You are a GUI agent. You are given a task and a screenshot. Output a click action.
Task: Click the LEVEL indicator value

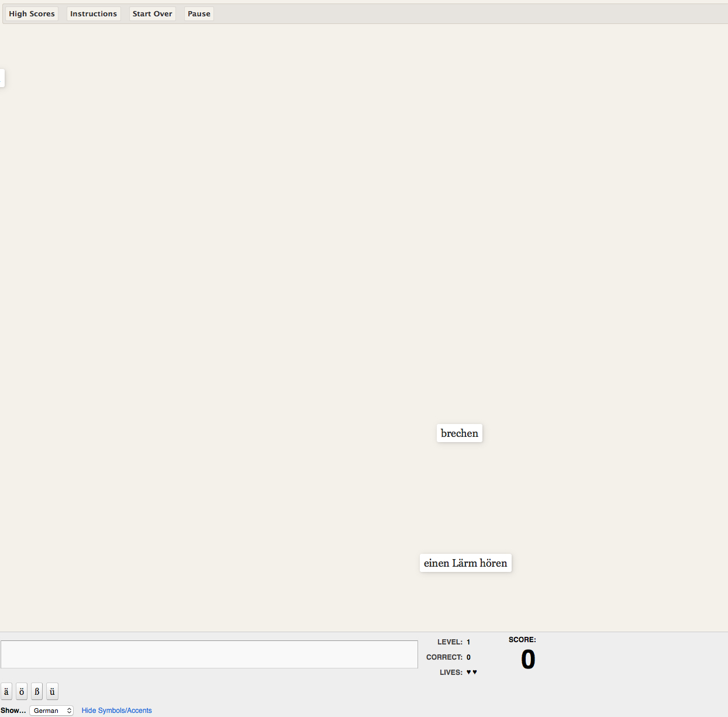click(x=468, y=642)
